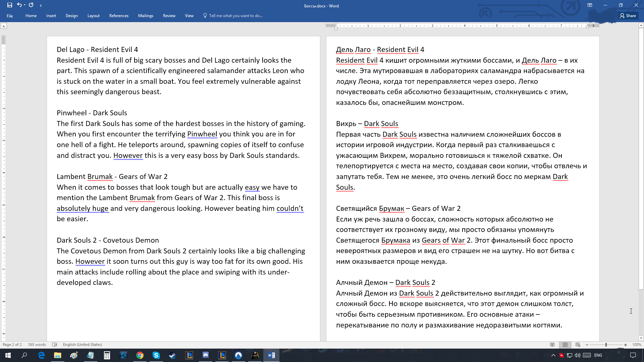Undo the last action

(19, 5)
